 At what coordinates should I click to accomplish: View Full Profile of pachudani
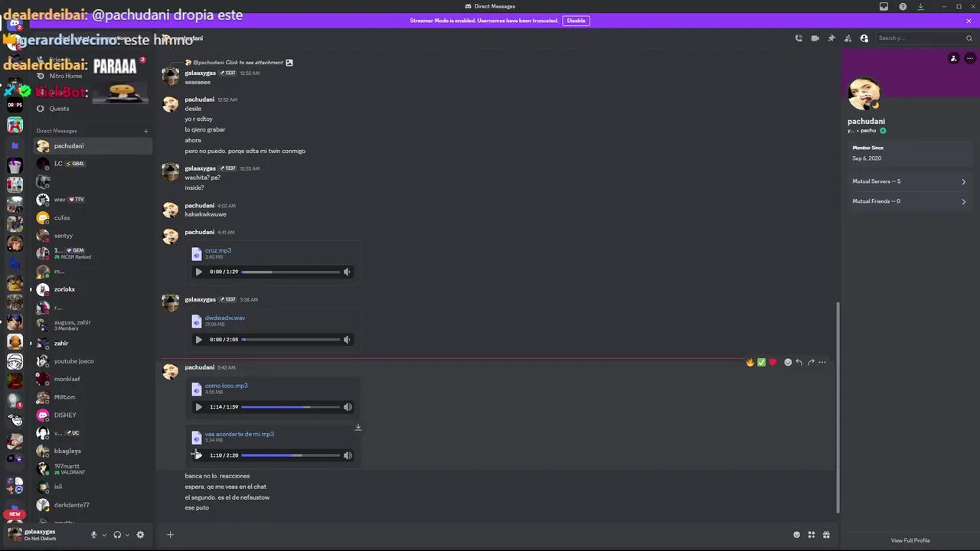click(910, 540)
